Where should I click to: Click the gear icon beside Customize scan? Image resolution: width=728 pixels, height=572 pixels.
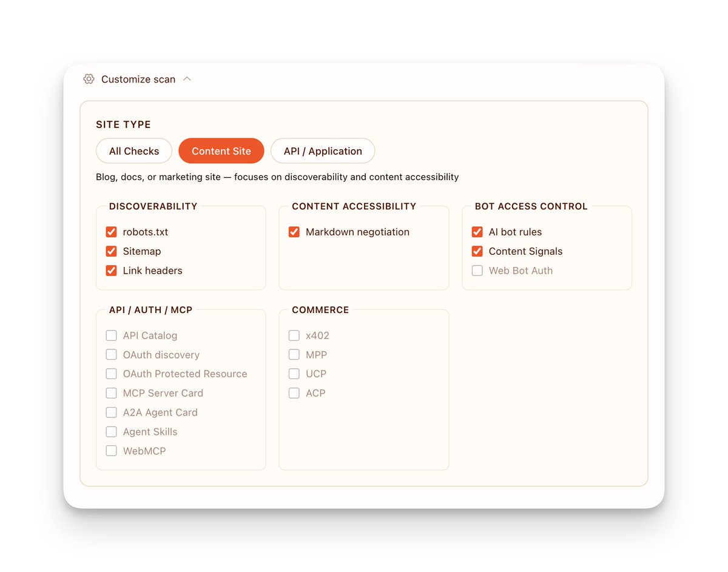pos(89,79)
